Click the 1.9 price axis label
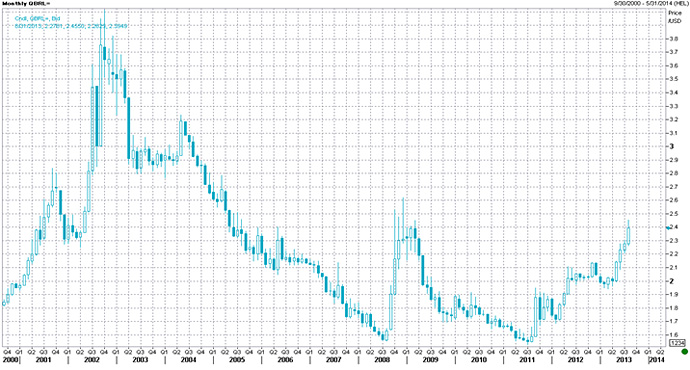The width and height of the screenshot is (690, 370). coord(673,295)
